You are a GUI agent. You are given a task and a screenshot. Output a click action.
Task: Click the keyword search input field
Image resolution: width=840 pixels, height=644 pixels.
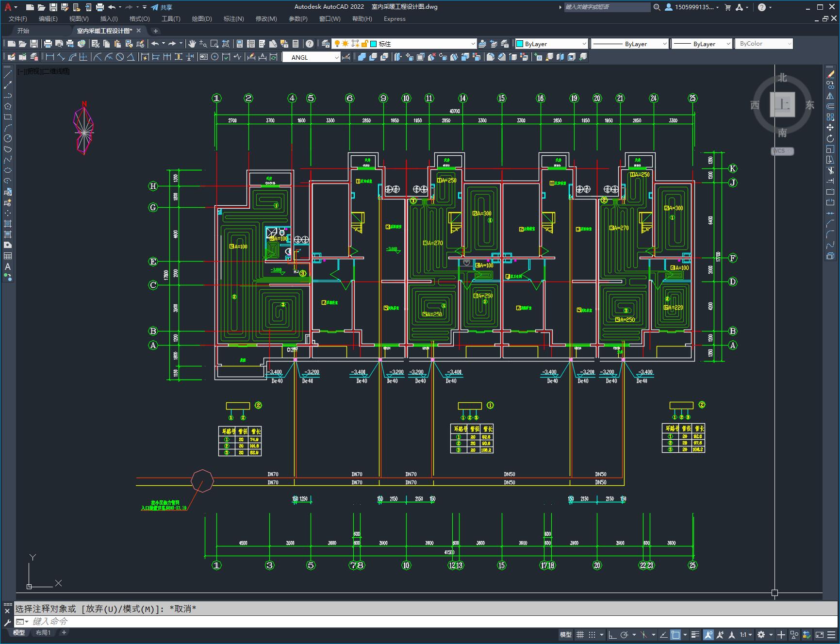pyautogui.click(x=607, y=7)
